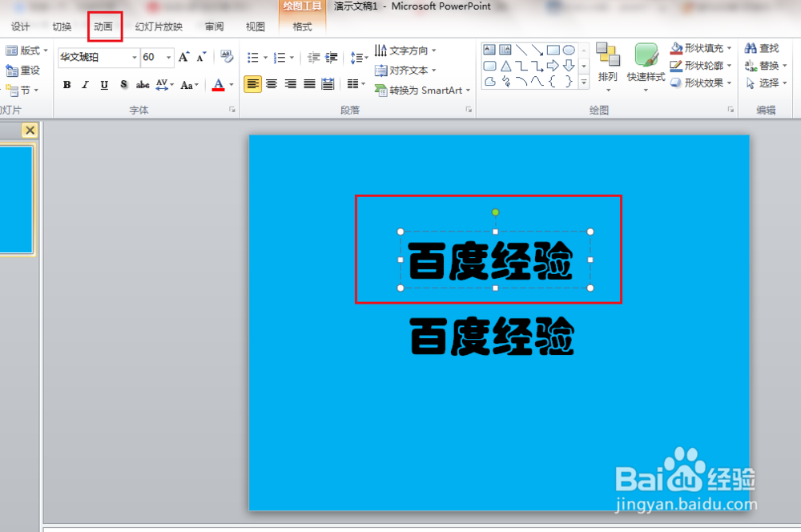The width and height of the screenshot is (801, 532).
Task: Select the rounded rectangle shape
Action: [x=489, y=66]
